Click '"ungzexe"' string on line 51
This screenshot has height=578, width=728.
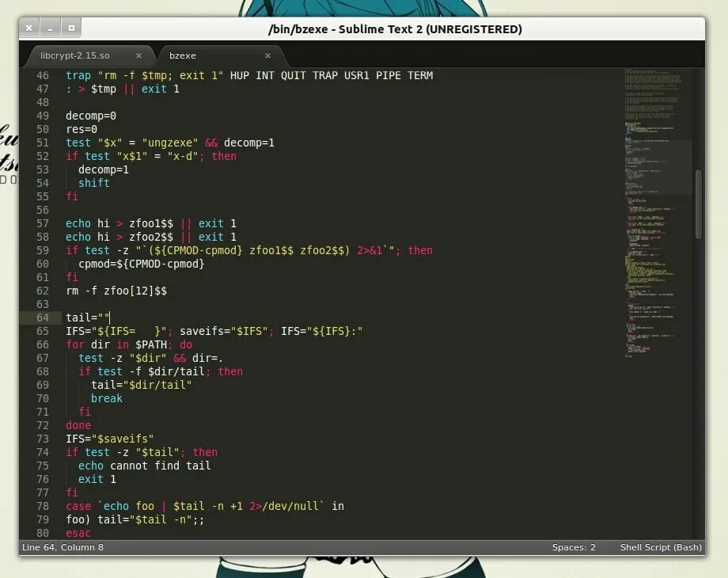170,143
